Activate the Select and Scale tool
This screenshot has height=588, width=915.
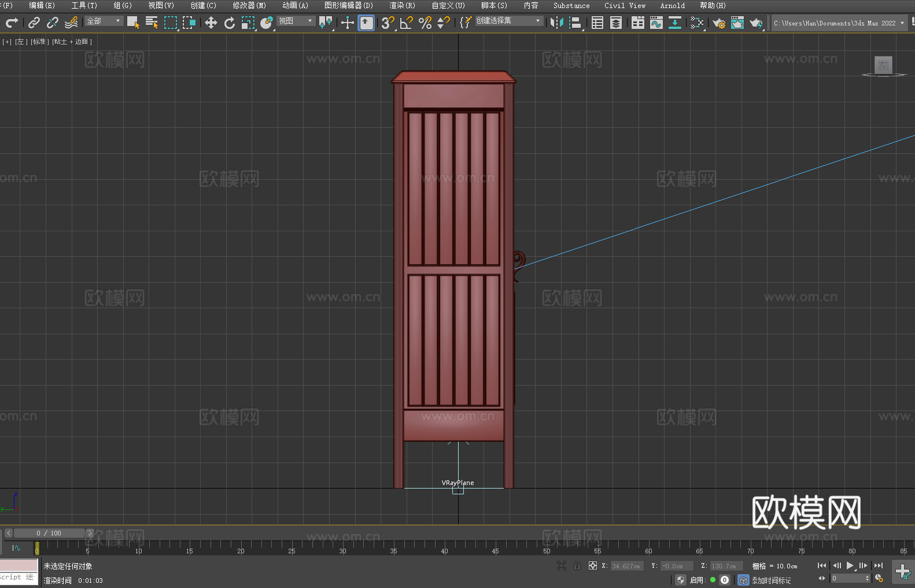coord(248,23)
